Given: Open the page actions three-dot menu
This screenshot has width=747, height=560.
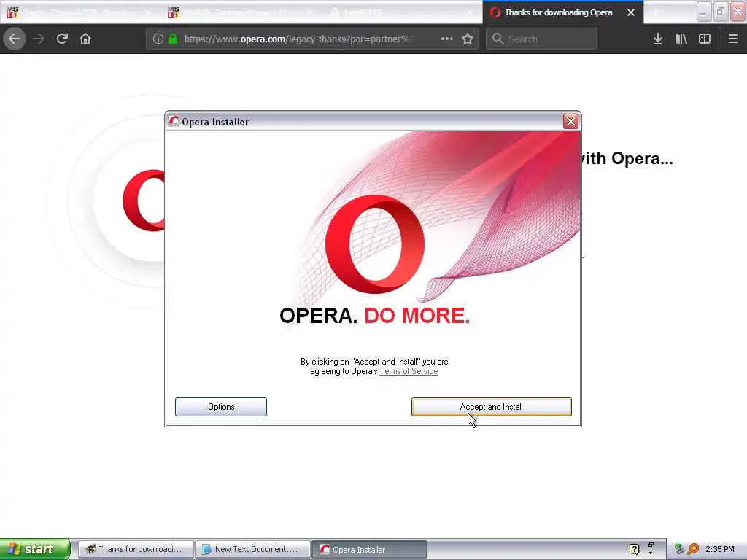Looking at the screenshot, I should [447, 39].
